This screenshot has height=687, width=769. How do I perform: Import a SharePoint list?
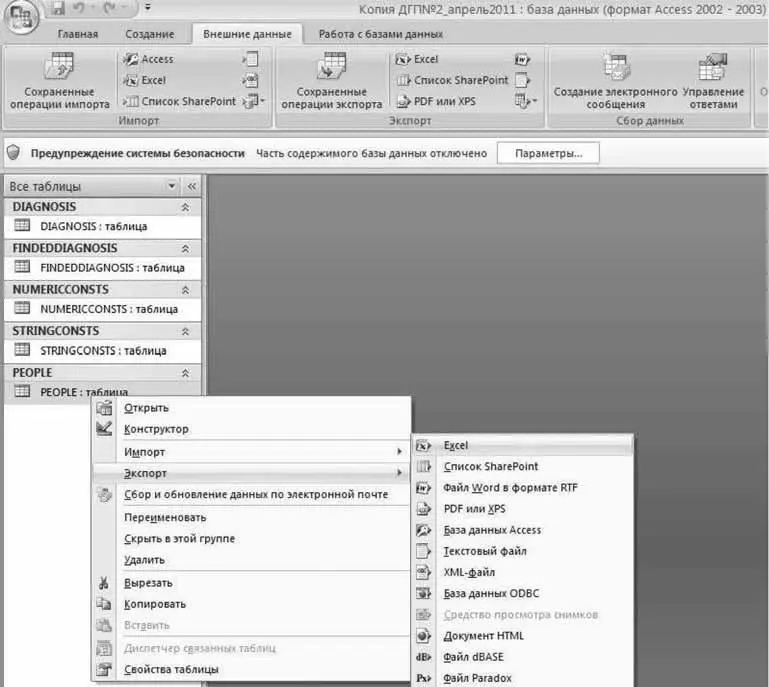point(179,102)
